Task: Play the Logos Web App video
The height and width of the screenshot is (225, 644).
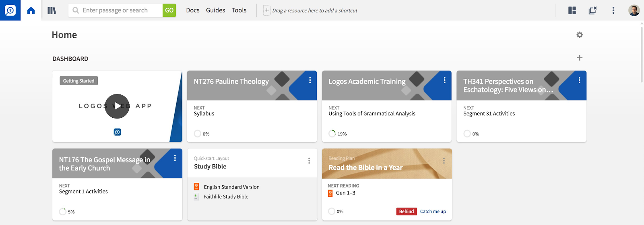Action: (x=117, y=106)
